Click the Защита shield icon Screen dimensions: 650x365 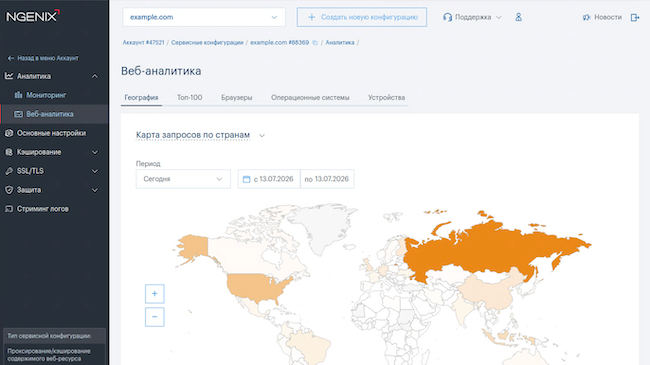pos(9,190)
